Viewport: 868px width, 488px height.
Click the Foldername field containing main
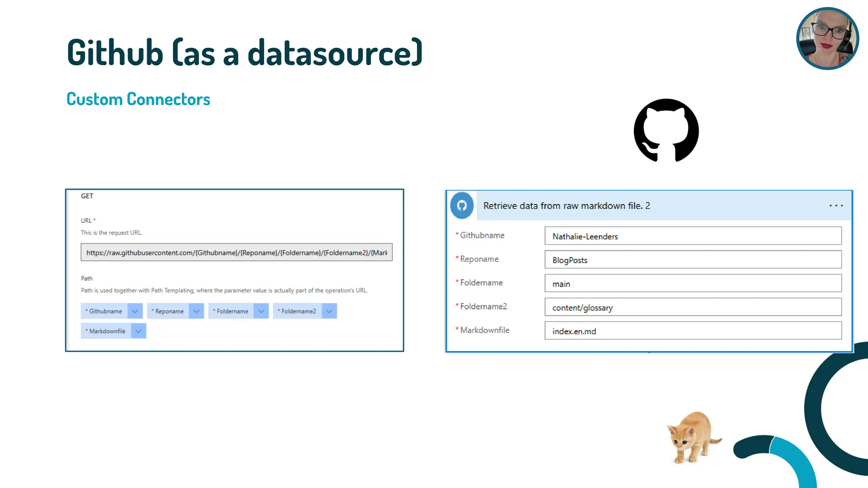tap(693, 283)
